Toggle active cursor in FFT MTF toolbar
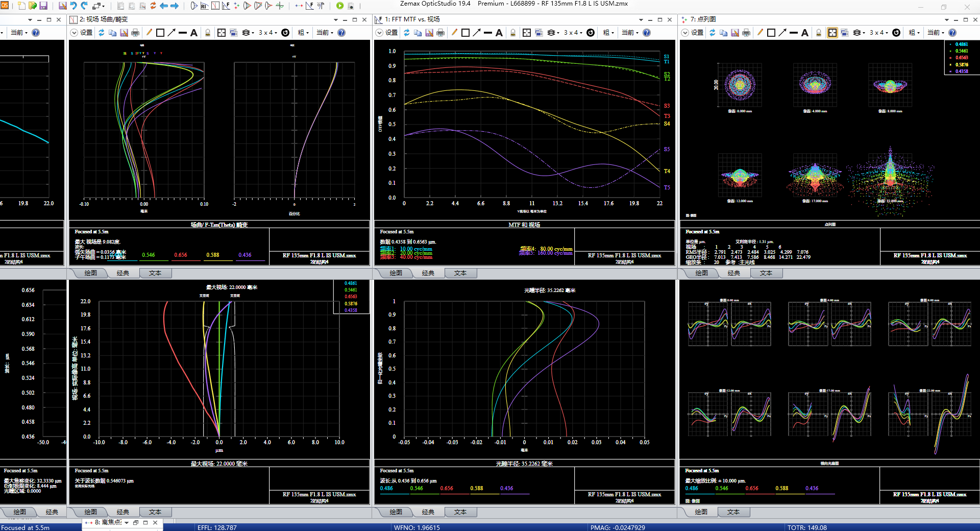This screenshot has width=980, height=531. [x=527, y=33]
